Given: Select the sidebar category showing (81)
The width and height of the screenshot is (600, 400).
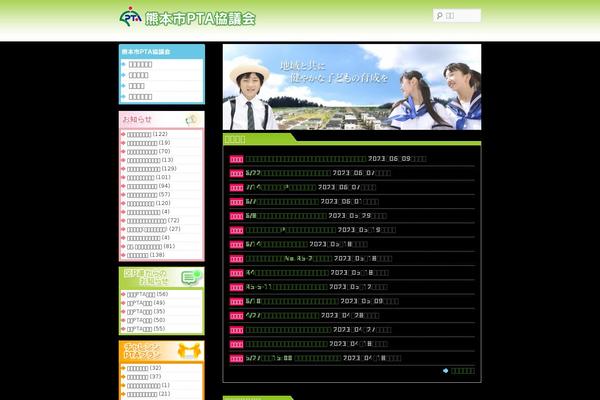Looking at the screenshot, I should [151, 247].
